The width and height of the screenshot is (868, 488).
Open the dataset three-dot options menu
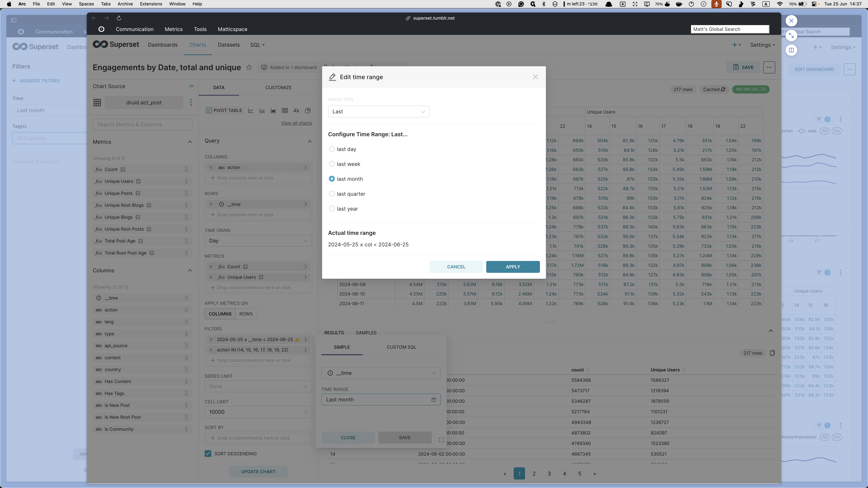point(191,102)
